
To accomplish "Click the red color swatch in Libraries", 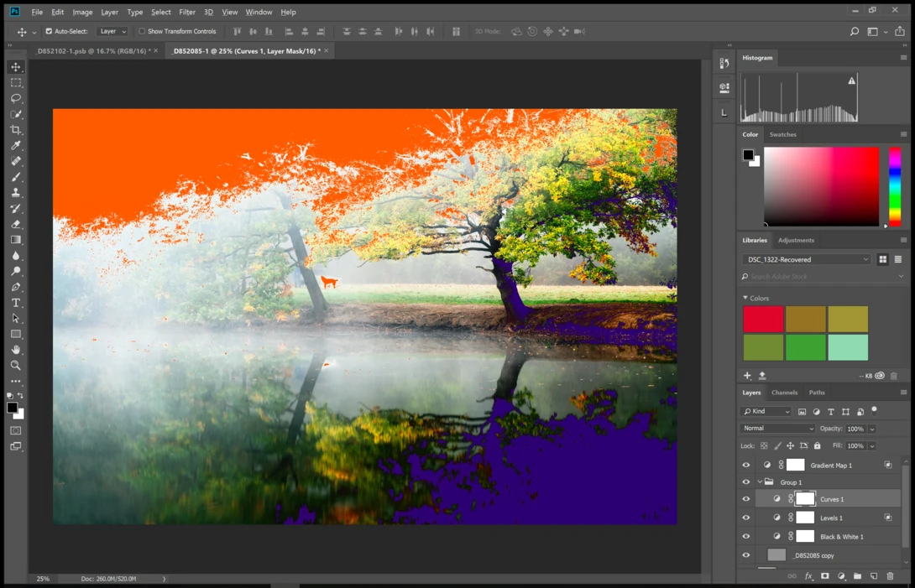I will [763, 319].
